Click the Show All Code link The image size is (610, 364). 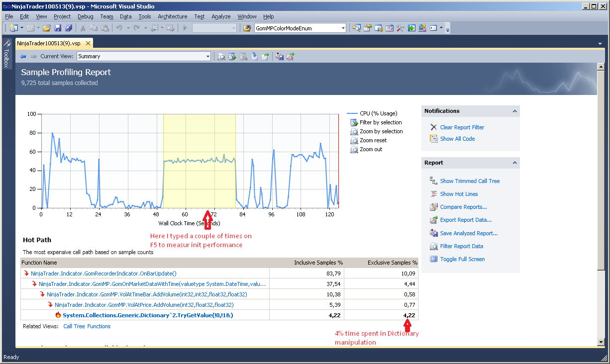457,139
